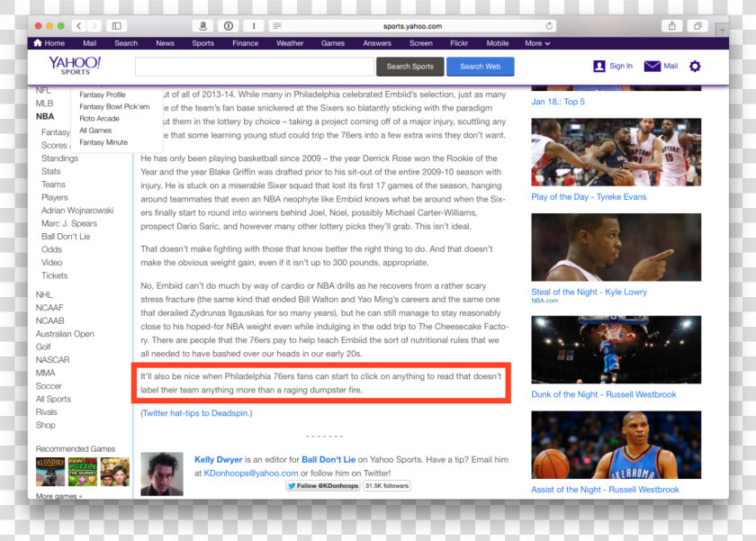Click the 31.5K followers count bubble
The image size is (756, 541).
point(387,486)
